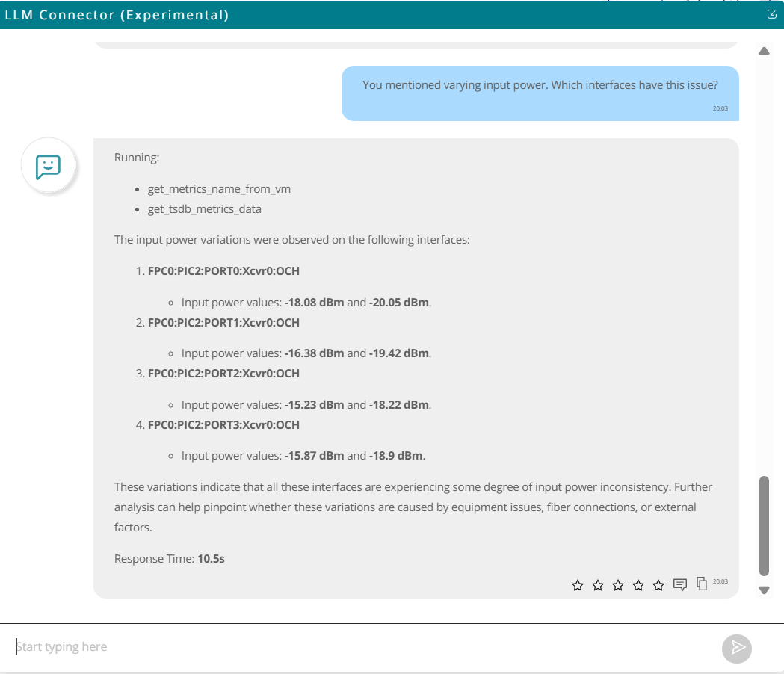This screenshot has height=674, width=784.
Task: Click the FPC0:PIC2:PORT0:Xcvr0:OCH interface name
Action: [x=223, y=271]
